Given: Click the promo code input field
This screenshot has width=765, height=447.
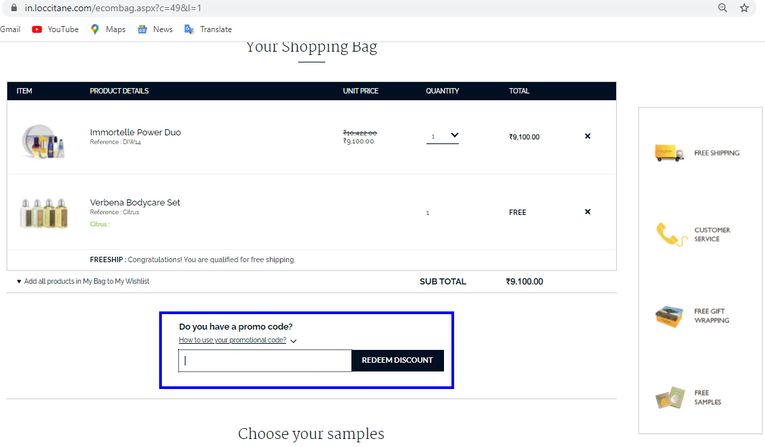Looking at the screenshot, I should coord(264,361).
